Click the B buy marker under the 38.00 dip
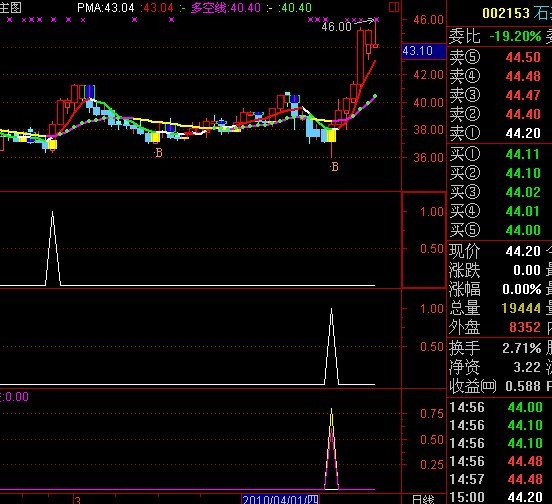The image size is (552, 504). (158, 153)
